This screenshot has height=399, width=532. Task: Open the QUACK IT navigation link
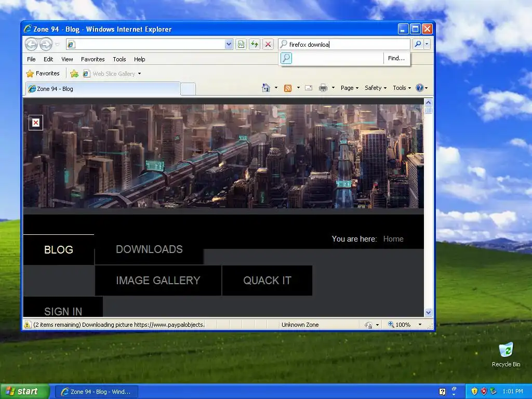(x=268, y=281)
